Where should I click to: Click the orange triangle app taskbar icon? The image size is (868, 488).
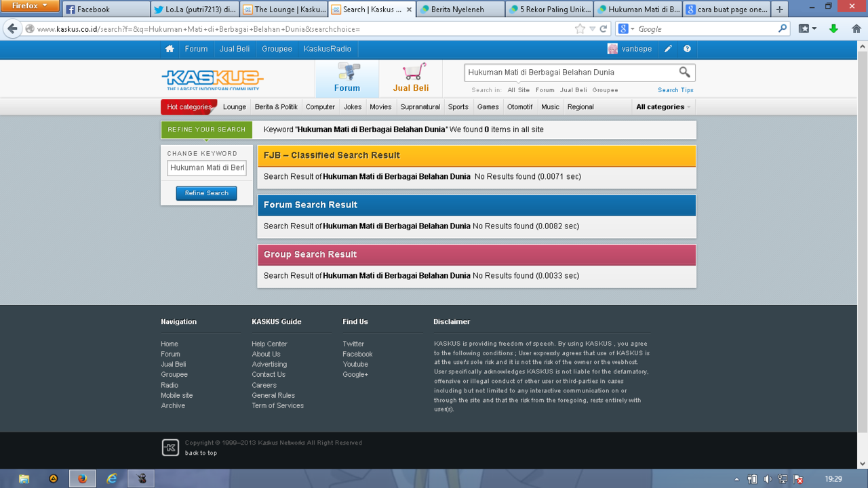tap(53, 479)
